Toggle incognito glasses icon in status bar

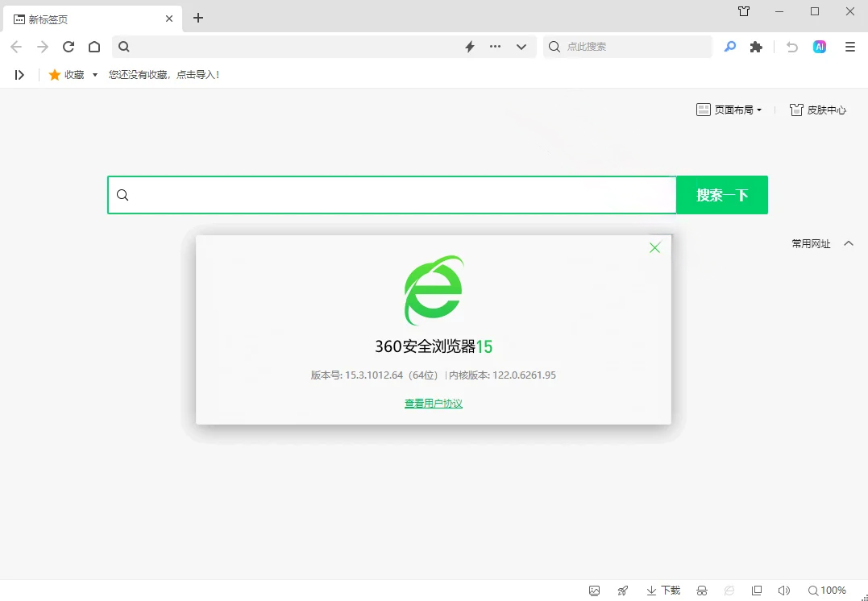point(702,591)
